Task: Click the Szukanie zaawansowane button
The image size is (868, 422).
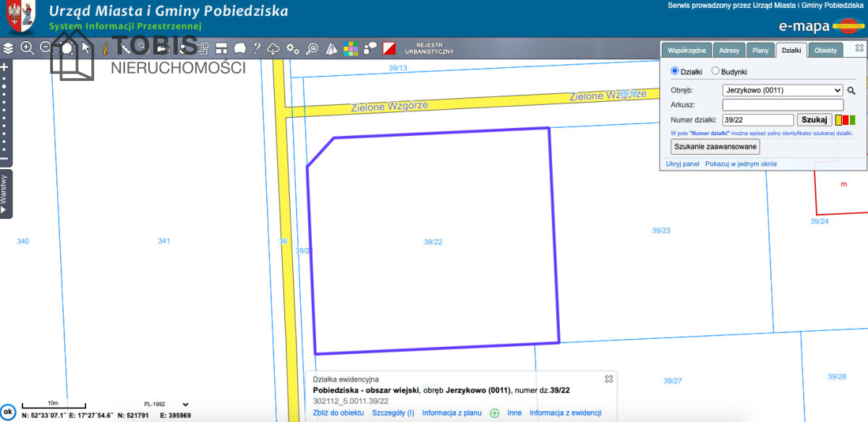Action: point(715,147)
